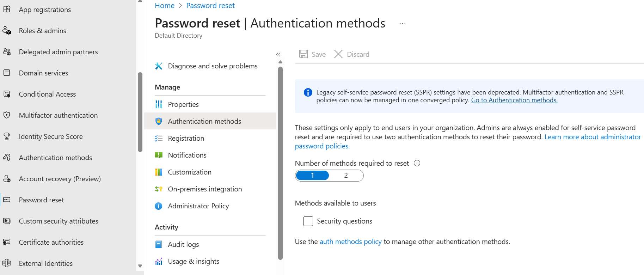Click the Administrator Policy info icon
This screenshot has height=275, width=644.
159,206
